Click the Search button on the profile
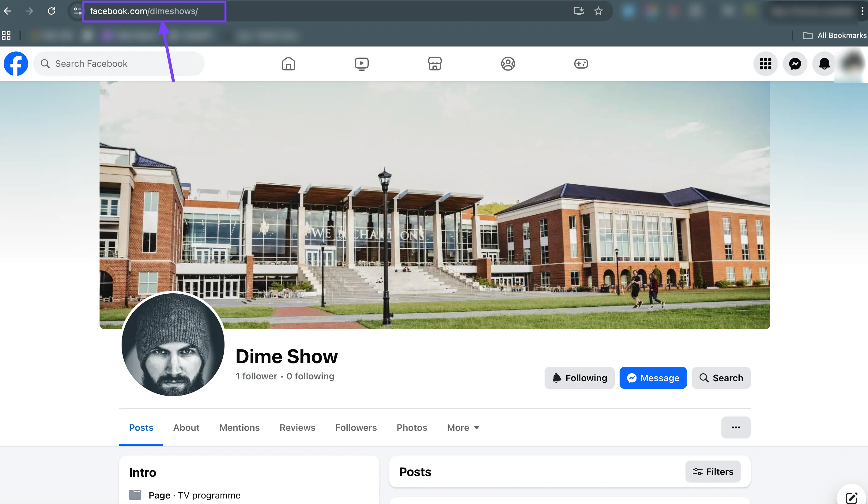Image resolution: width=868 pixels, height=504 pixels. (721, 378)
